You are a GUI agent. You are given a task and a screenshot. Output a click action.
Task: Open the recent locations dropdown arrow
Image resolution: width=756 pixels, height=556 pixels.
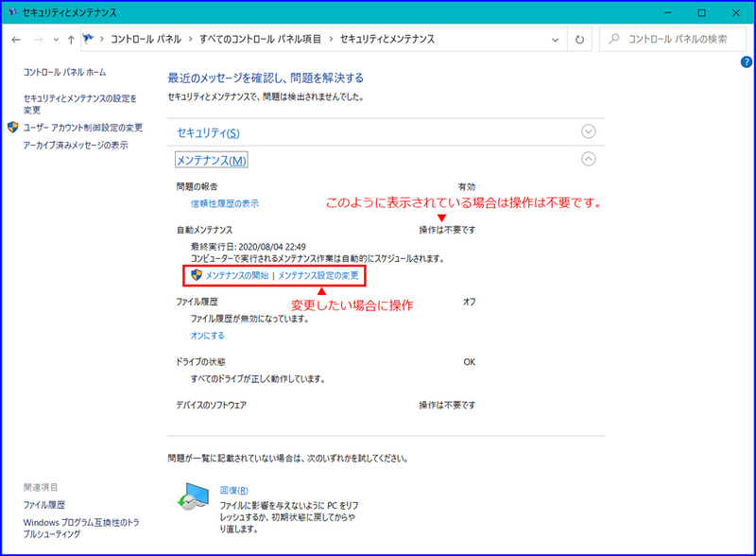click(x=56, y=40)
